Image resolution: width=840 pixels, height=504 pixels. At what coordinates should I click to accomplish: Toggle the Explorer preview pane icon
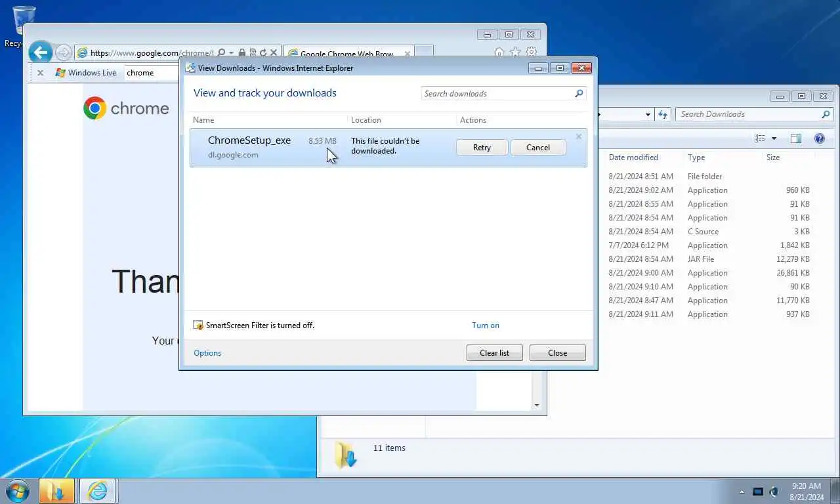click(x=796, y=138)
